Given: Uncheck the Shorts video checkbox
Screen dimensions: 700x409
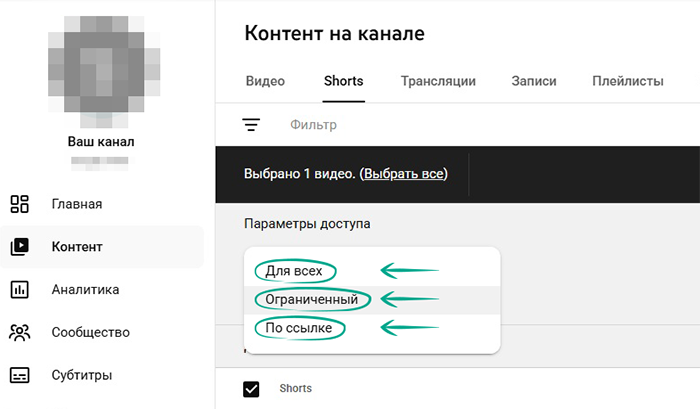Looking at the screenshot, I should [251, 389].
